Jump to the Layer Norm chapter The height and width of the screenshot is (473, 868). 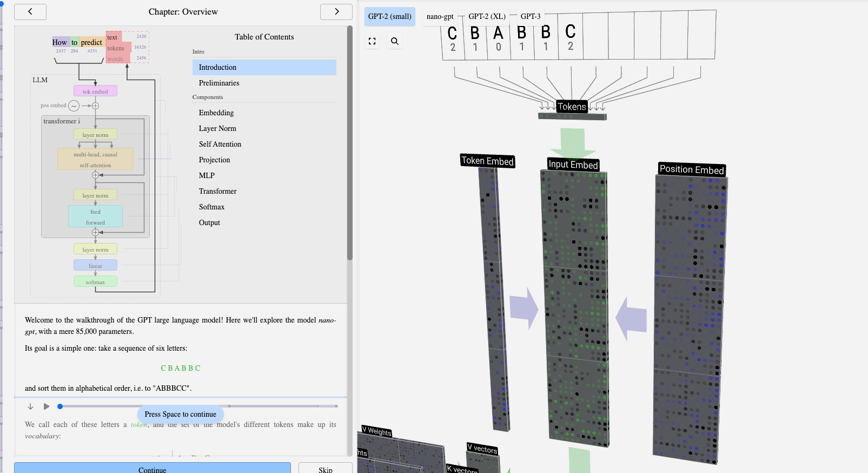coord(217,128)
